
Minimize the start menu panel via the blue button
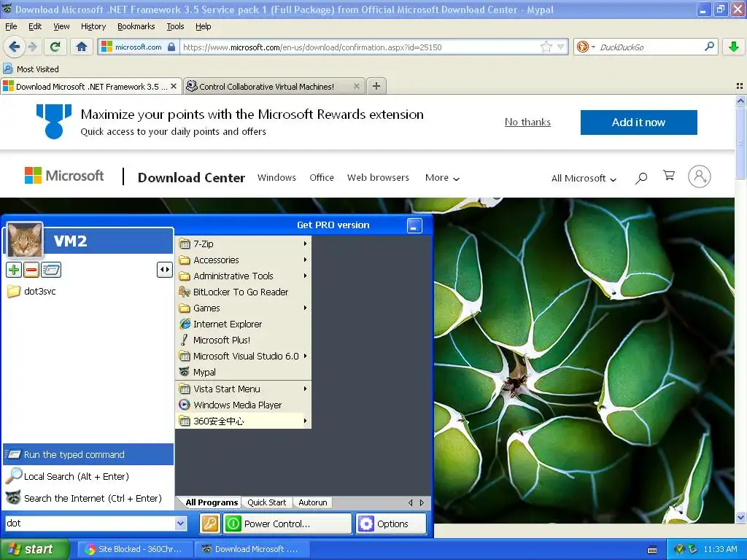[x=414, y=225]
